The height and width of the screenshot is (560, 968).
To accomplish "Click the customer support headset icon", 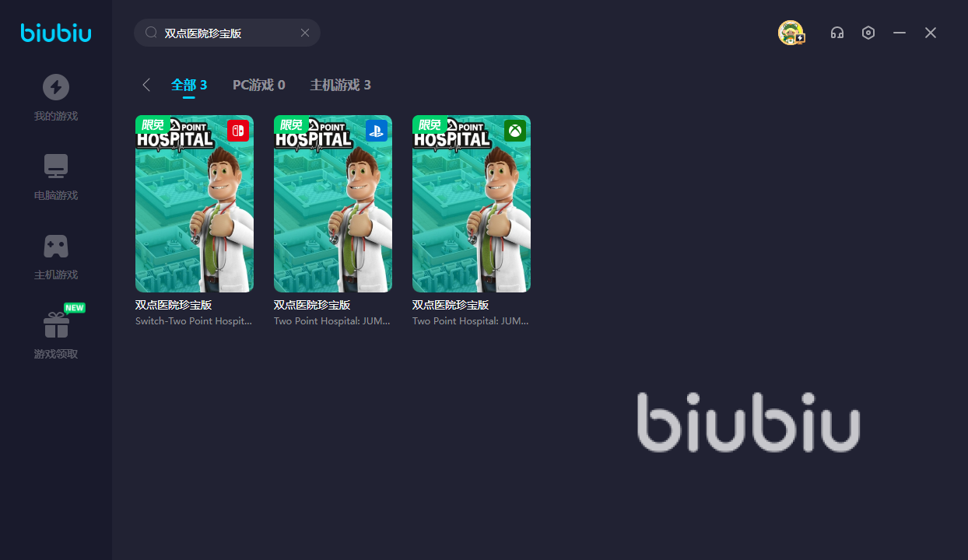I will click(x=837, y=33).
